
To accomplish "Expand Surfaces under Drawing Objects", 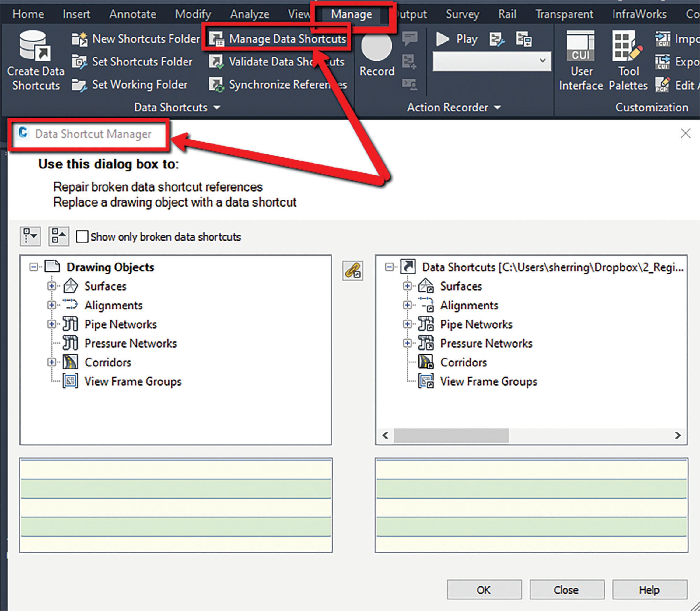I will click(x=51, y=286).
